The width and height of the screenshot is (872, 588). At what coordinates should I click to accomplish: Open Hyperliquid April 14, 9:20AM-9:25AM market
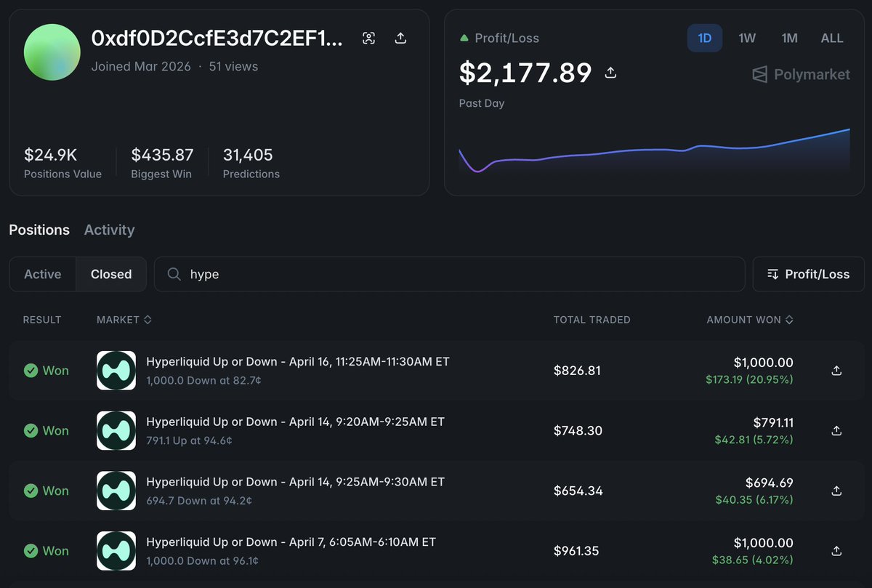[x=295, y=422]
